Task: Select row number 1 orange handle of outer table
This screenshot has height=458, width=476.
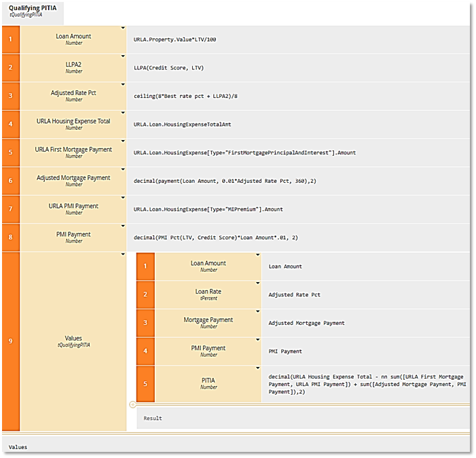Action: pos(10,39)
